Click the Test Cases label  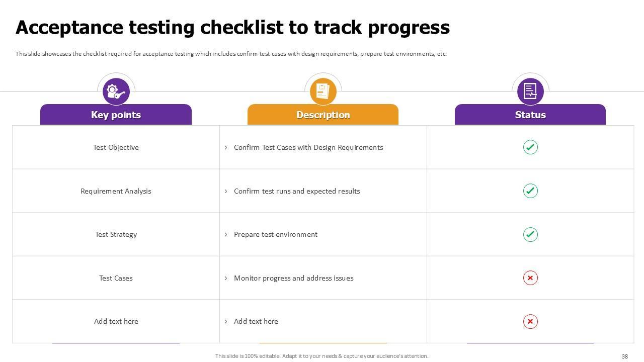pyautogui.click(x=116, y=278)
